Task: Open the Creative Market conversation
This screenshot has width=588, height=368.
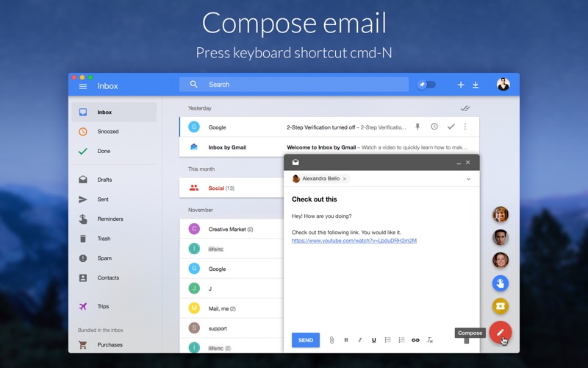Action: click(232, 229)
